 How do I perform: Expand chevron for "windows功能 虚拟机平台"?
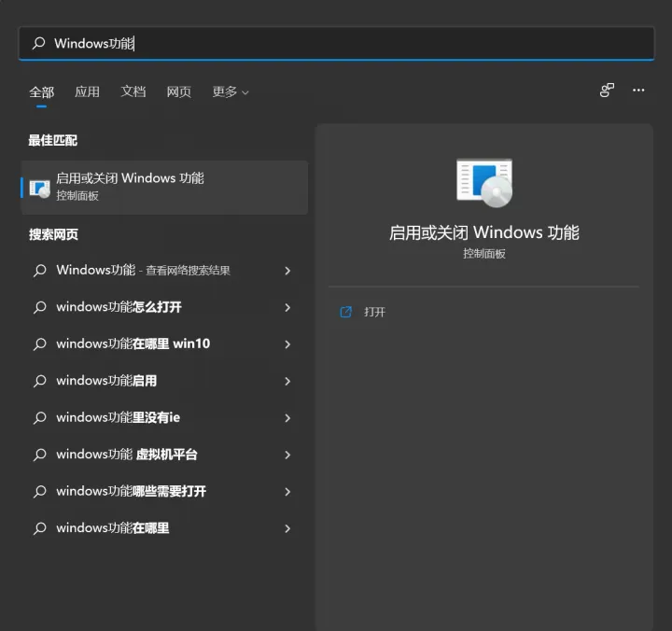pyautogui.click(x=287, y=455)
